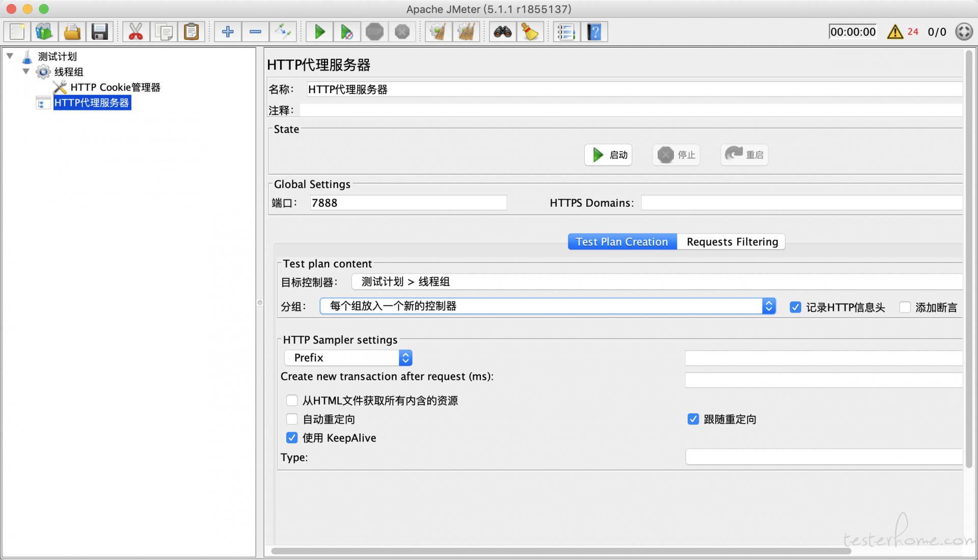This screenshot has height=560, width=978.
Task: Click the 注释 comments input field
Action: pyautogui.click(x=631, y=110)
